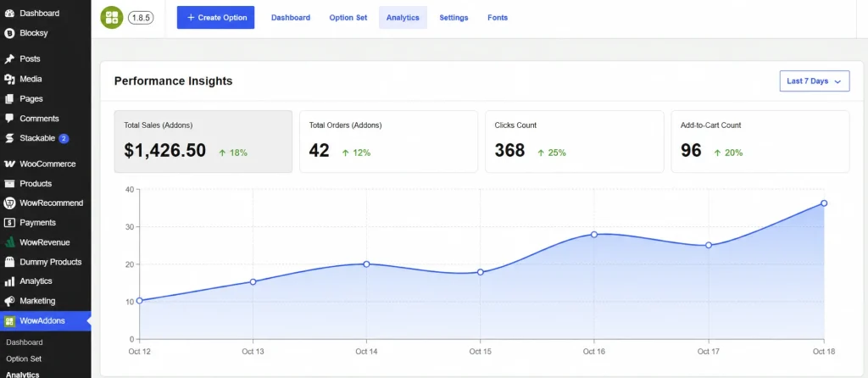Open the Dashboard tab in top navigation
868x378 pixels.
coord(291,18)
